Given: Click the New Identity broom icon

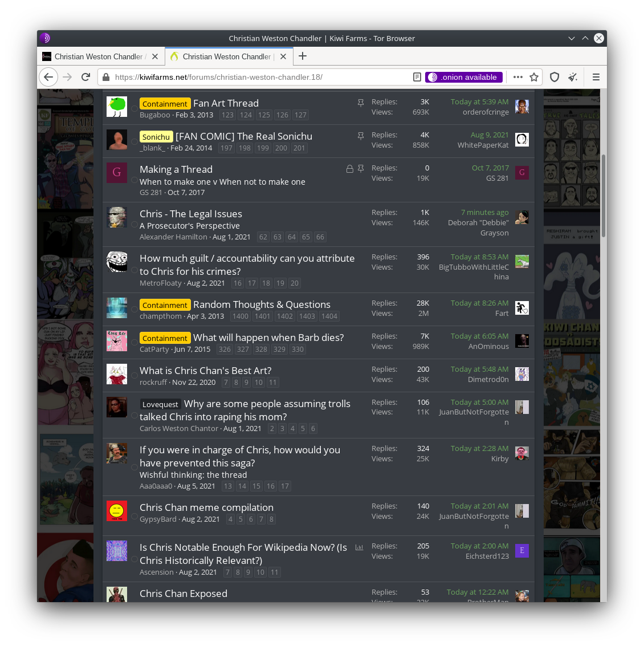Looking at the screenshot, I should coord(573,77).
